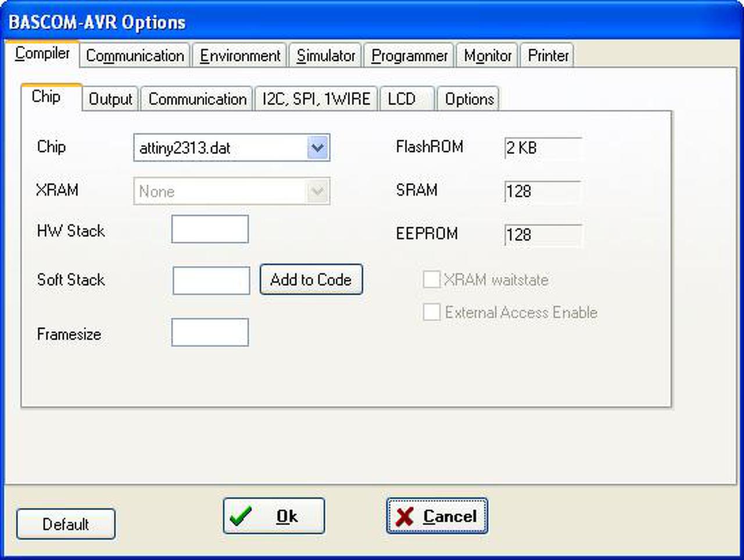
Task: Click the Soft Stack input field
Action: [x=211, y=281]
